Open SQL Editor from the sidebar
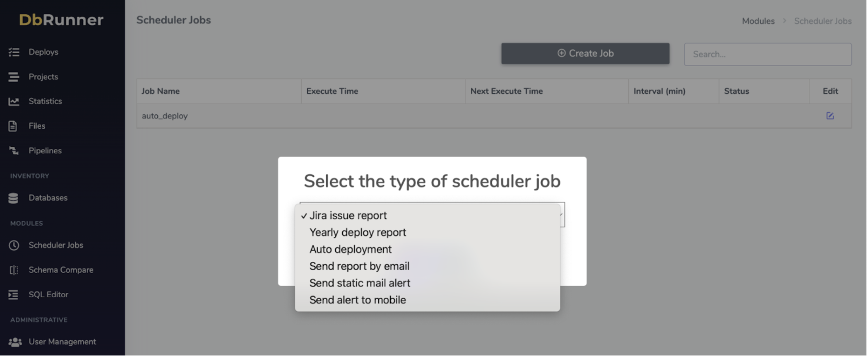Screen dimensions: 868x357 click(48, 295)
